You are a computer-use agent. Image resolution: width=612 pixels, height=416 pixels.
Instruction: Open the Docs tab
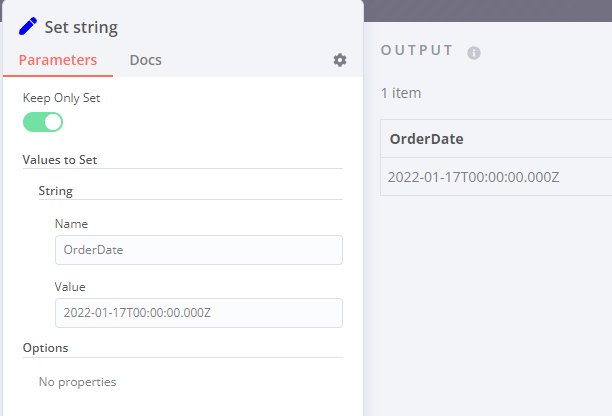tap(145, 60)
